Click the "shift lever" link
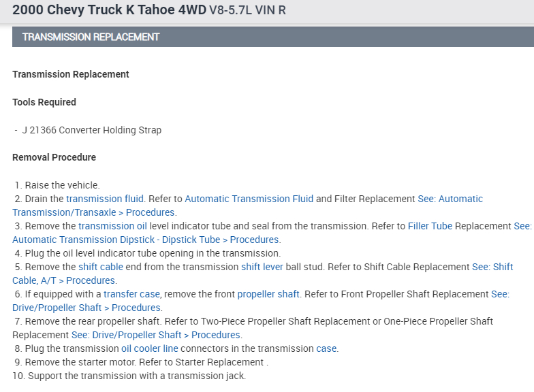534x392 pixels. coord(262,267)
